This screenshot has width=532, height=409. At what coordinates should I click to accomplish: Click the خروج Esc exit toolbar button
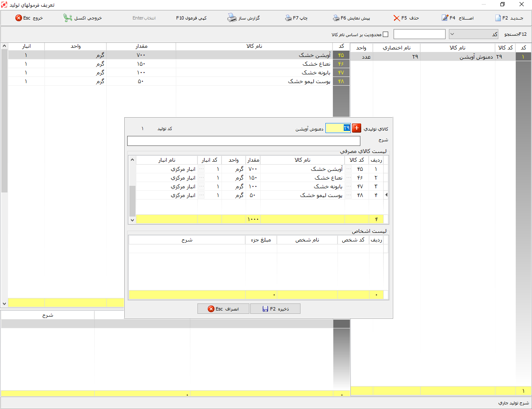29,18
